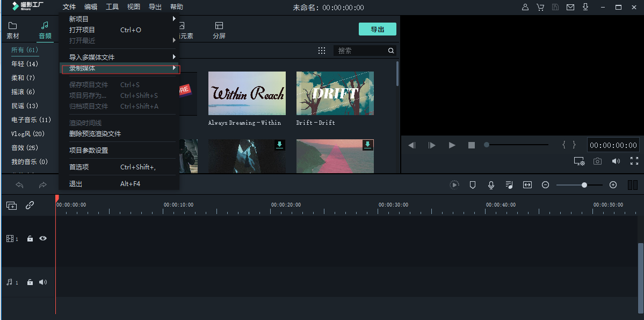
Task: Click the zoom-to-fit timeline icon
Action: 527,185
